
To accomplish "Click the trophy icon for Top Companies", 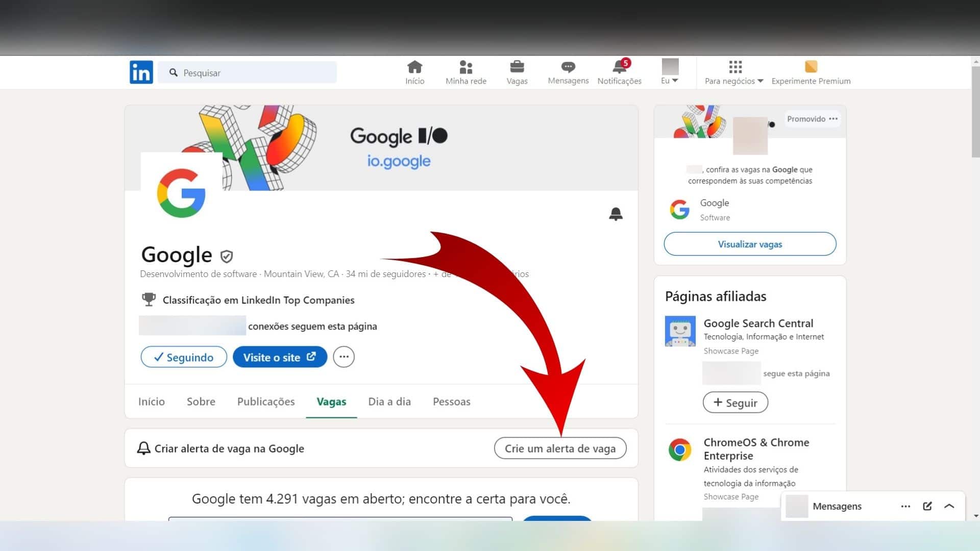I will tap(149, 299).
